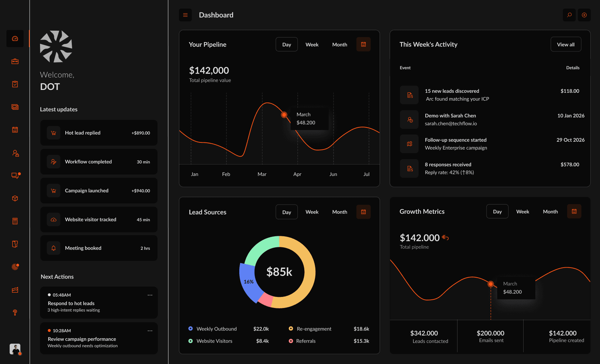This screenshot has height=364, width=600.
Task: Select the Day tab in Your Pipeline
Action: [286, 44]
